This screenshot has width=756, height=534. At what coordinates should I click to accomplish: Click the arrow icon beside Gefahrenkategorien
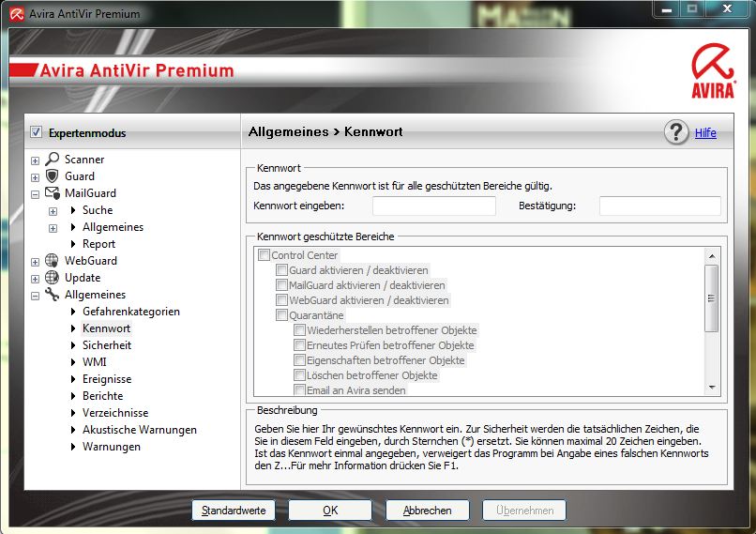(73, 312)
